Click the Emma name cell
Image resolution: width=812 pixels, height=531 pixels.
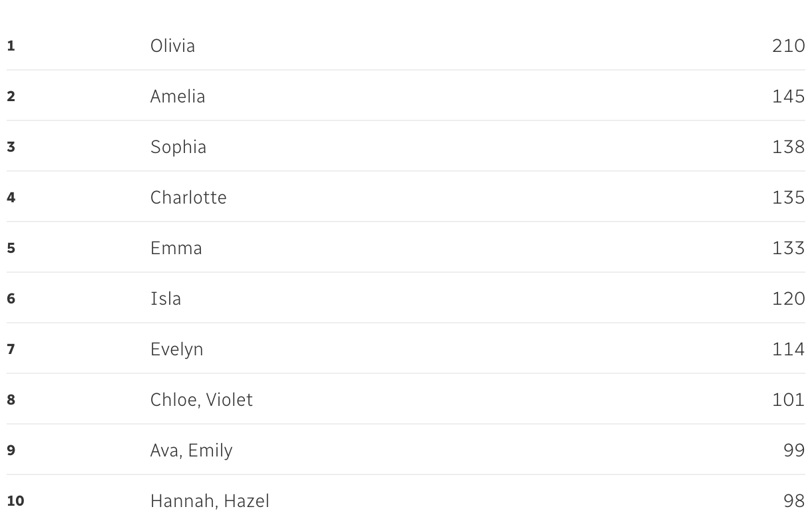tap(176, 248)
